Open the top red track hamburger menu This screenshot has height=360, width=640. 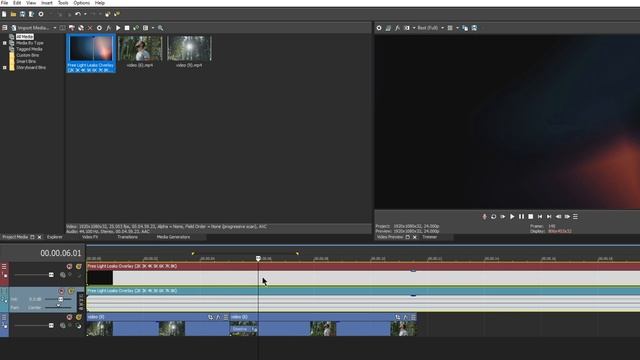click(4, 267)
